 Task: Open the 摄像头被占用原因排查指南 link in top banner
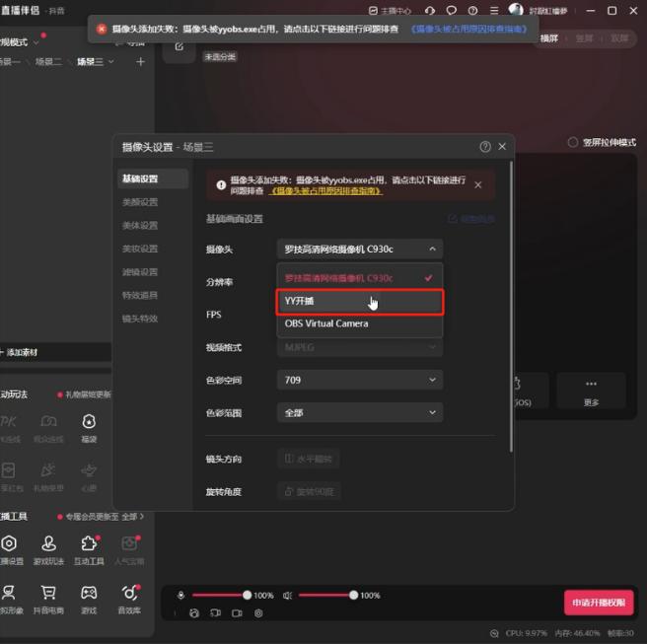tap(468, 30)
